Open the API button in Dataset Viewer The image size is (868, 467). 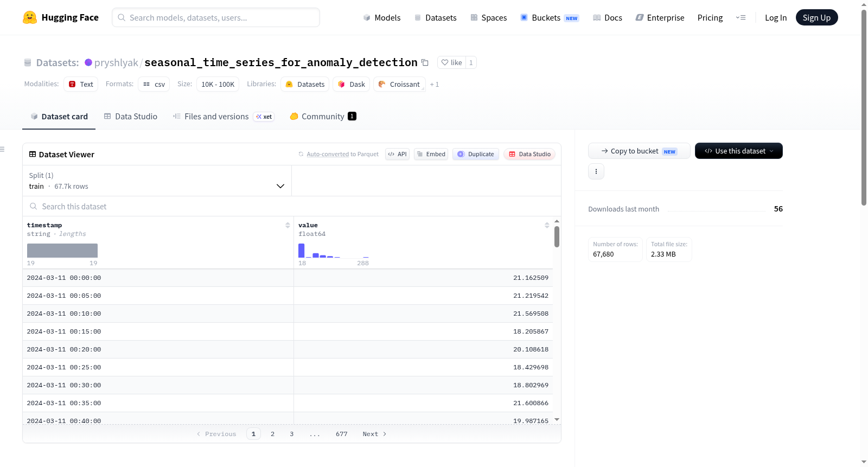coord(397,154)
